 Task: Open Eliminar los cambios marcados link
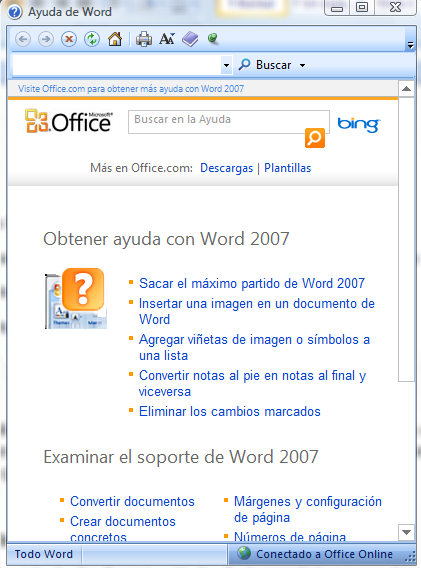coord(230,412)
